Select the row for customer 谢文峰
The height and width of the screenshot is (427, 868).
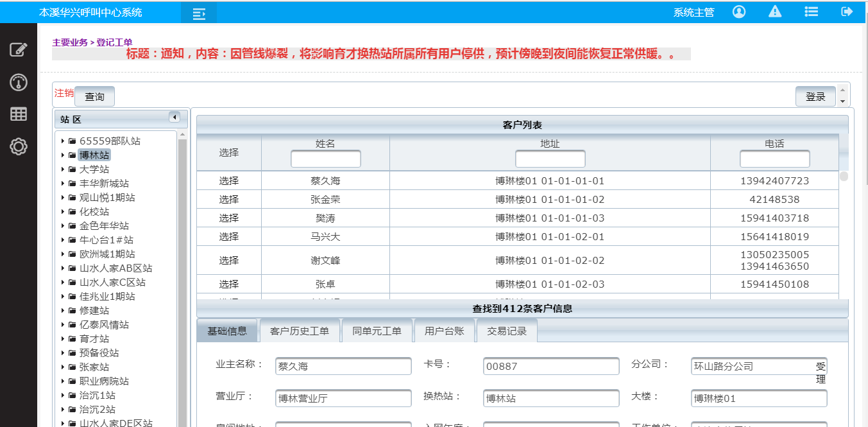228,260
